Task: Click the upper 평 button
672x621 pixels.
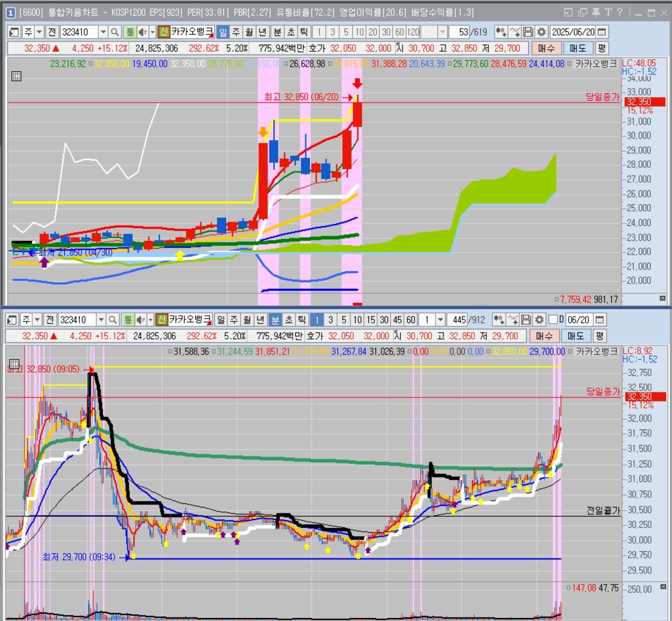Action: coord(602,48)
